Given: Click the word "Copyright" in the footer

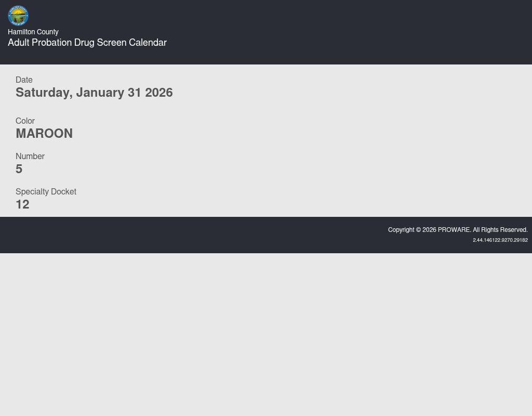Looking at the screenshot, I should [x=401, y=230].
